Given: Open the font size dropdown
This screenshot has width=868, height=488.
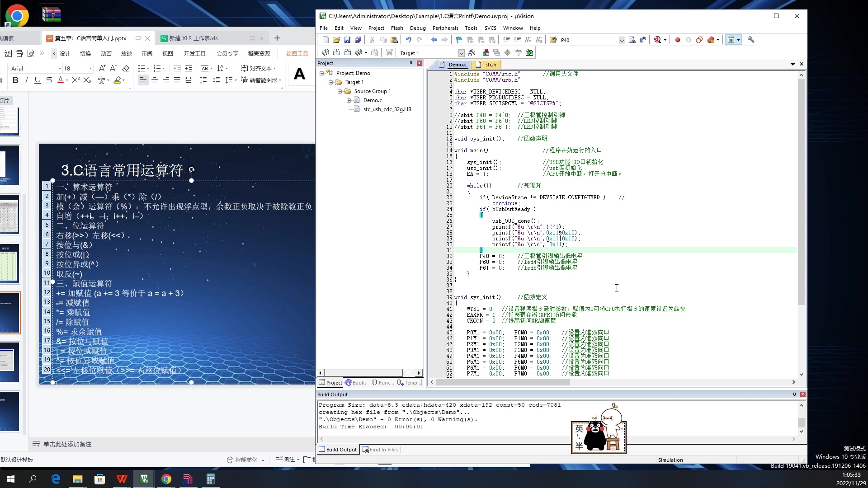Looking at the screenshot, I should 90,68.
